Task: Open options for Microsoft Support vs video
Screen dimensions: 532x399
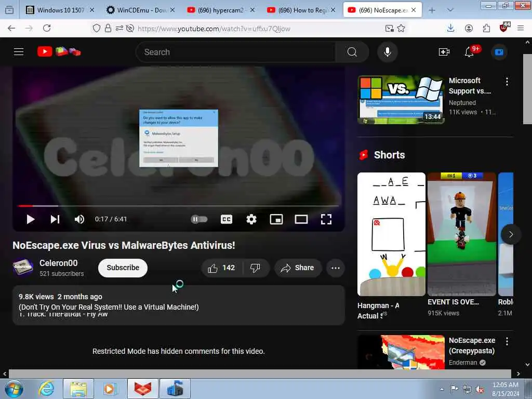Action: tap(507, 81)
